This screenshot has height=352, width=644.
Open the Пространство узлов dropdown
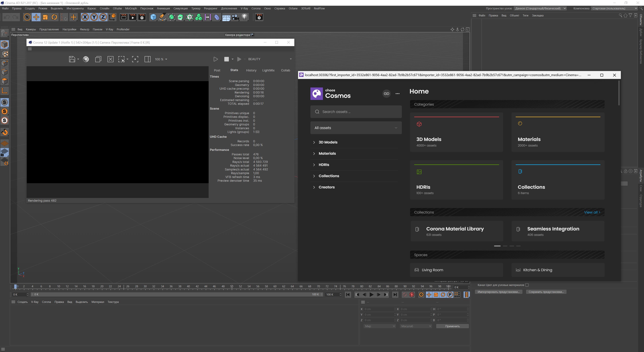tap(540, 9)
